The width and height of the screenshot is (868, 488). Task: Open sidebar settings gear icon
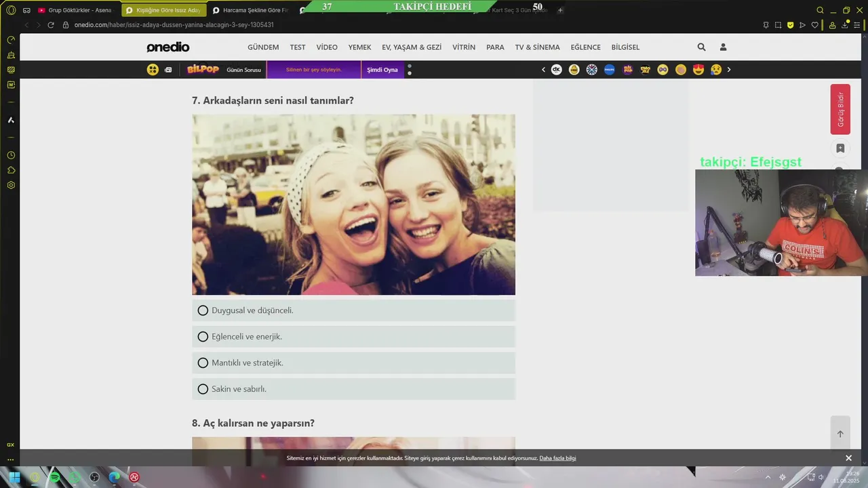(x=11, y=185)
